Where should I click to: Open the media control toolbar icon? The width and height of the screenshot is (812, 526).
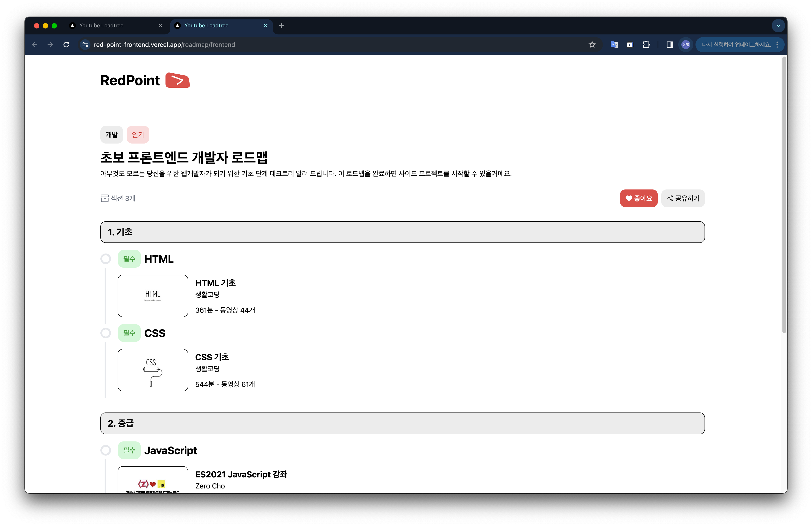(630, 45)
